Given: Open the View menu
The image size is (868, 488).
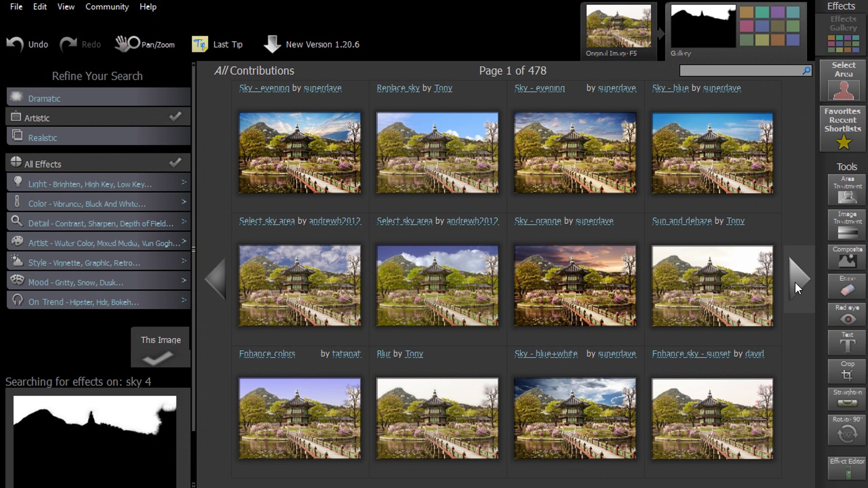Looking at the screenshot, I should click(66, 7).
